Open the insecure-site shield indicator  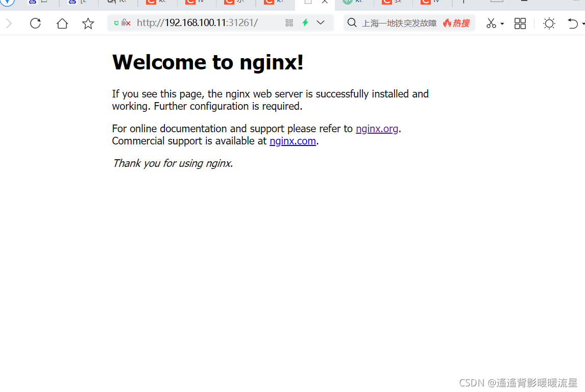(122, 23)
